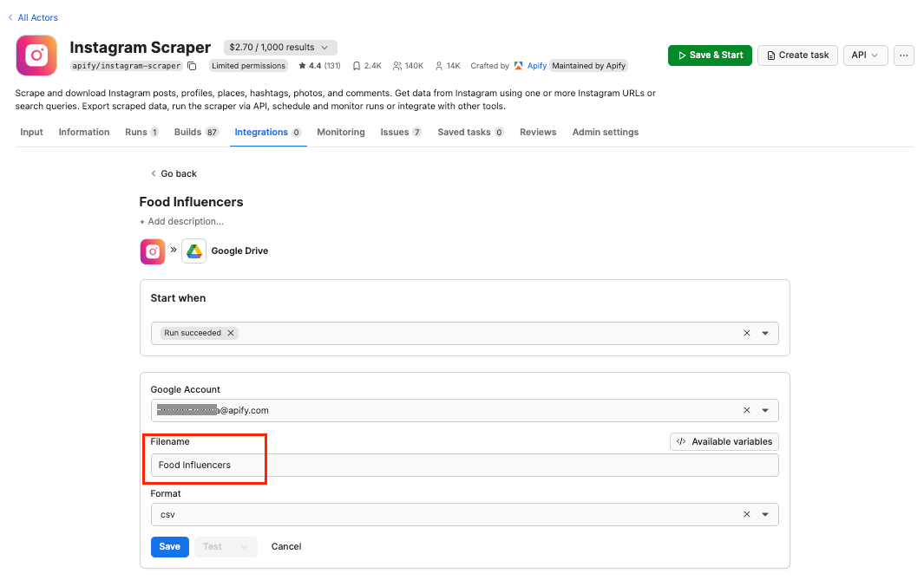
Task: Open the Builds tab
Action: tap(190, 132)
